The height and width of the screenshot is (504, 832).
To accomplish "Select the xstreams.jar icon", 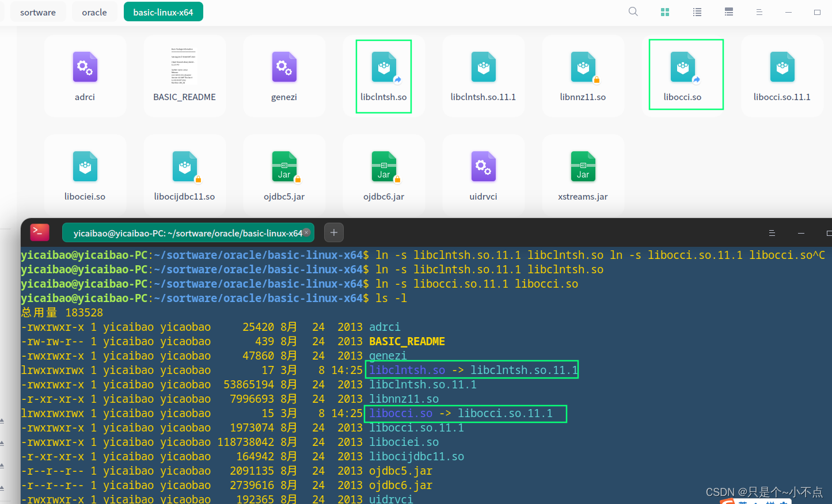I will (x=583, y=167).
